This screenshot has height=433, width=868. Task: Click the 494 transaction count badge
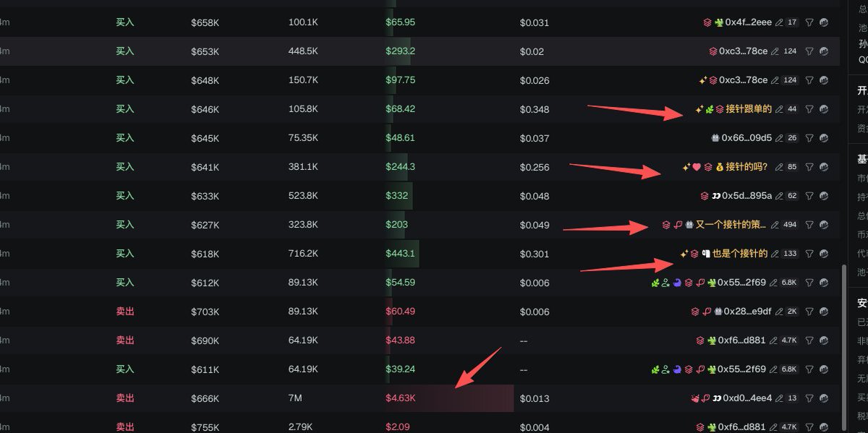(x=790, y=225)
